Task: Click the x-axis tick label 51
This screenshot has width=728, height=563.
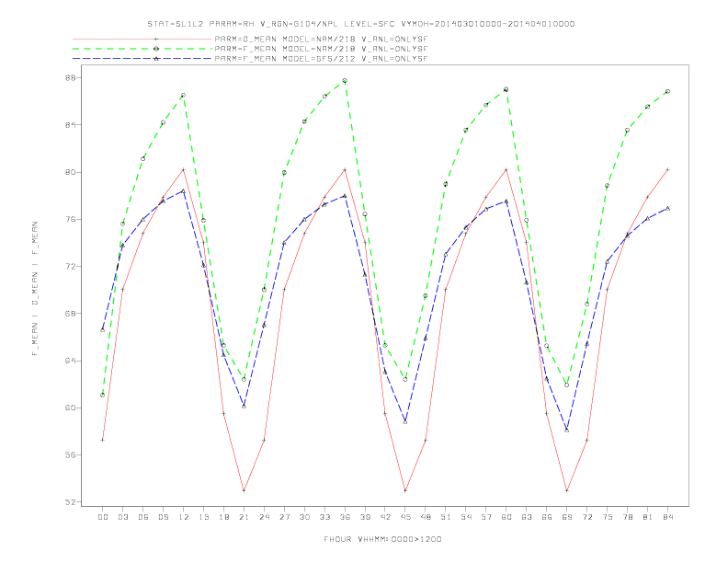Action: pos(446,517)
